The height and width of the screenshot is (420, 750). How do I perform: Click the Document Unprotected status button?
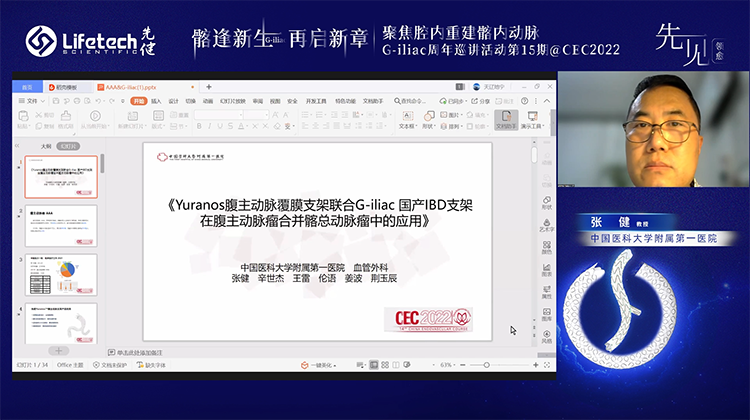click(110, 365)
